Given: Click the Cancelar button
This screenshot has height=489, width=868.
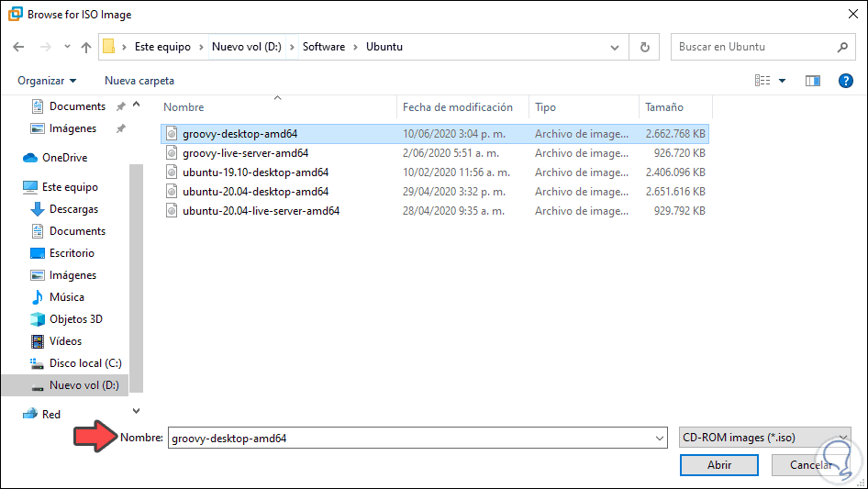Looking at the screenshot, I should (810, 465).
